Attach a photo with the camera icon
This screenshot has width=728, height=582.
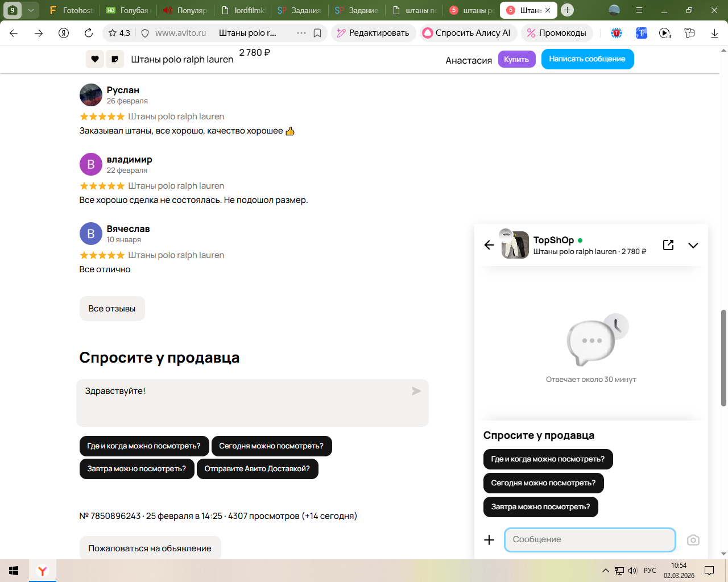[x=693, y=540]
